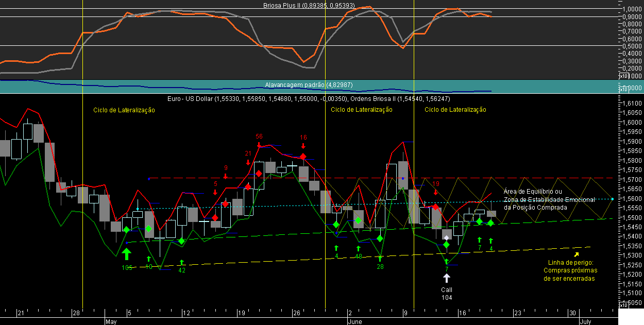Click the 'May' month label on the time axis
644x325 pixels.
(111, 321)
